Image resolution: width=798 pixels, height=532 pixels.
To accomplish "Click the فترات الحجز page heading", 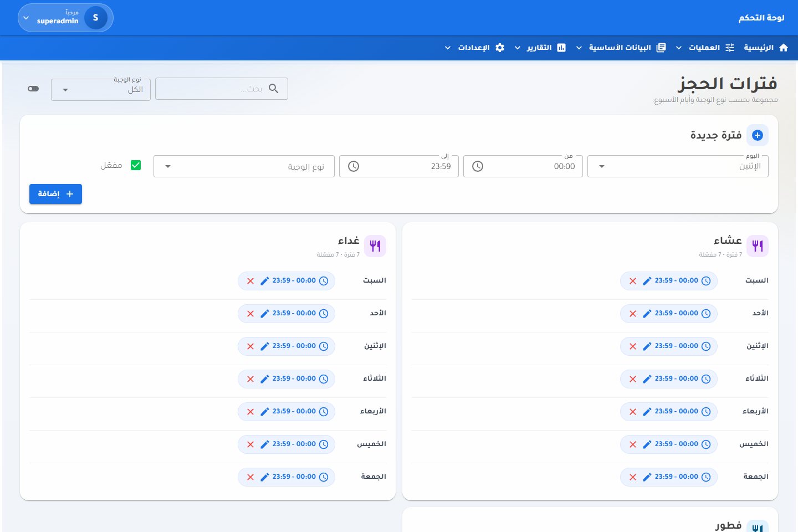I will [727, 84].
